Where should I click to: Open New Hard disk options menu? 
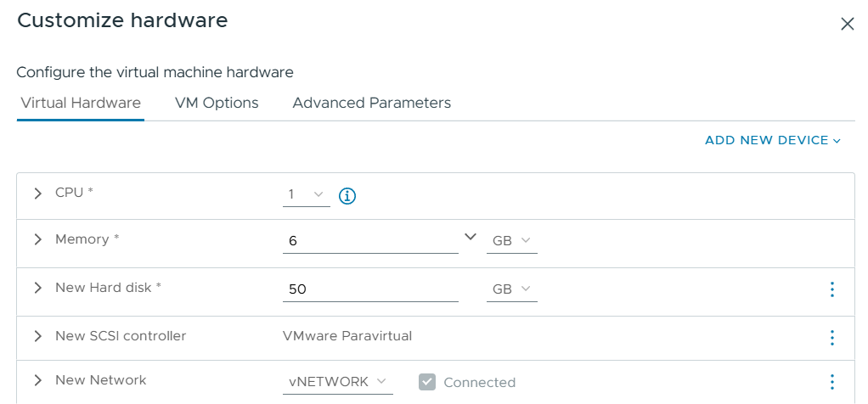[x=831, y=289]
